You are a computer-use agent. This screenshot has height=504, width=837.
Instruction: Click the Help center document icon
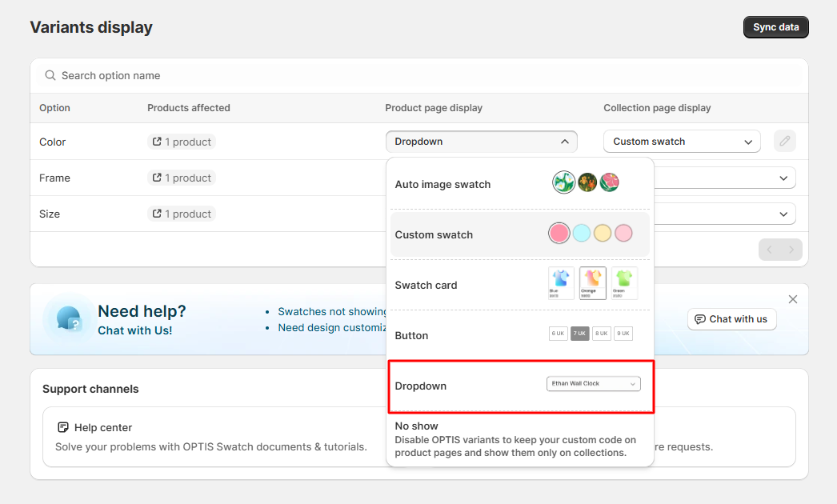click(63, 427)
